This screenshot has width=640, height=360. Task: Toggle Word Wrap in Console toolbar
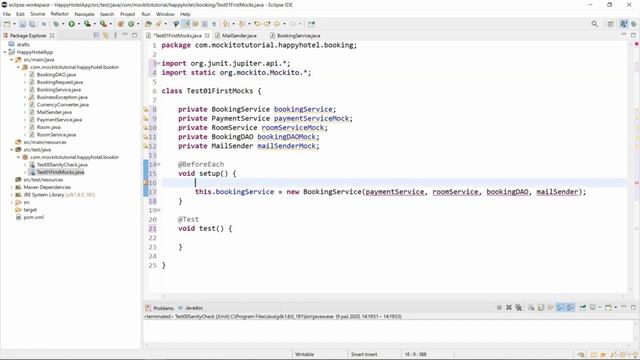pyautogui.click(x=550, y=307)
